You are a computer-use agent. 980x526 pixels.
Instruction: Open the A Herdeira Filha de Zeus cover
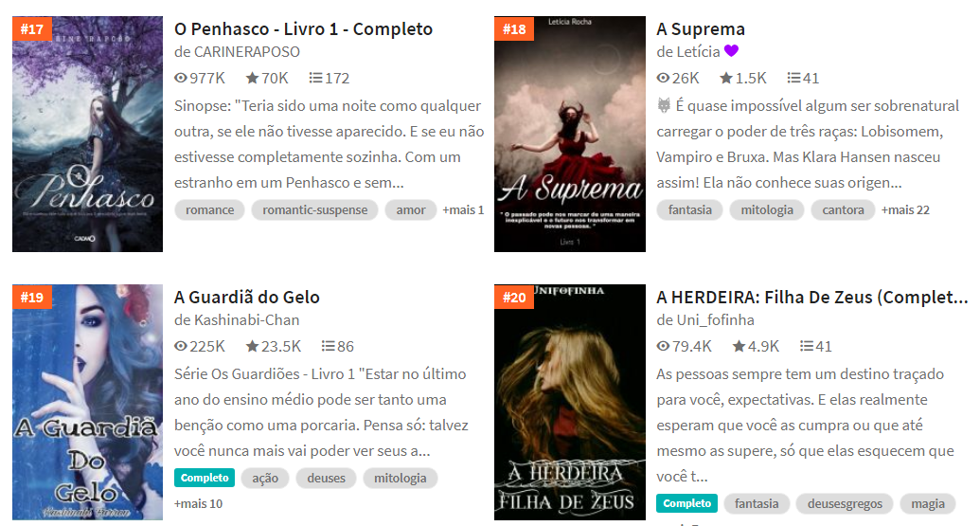click(569, 402)
